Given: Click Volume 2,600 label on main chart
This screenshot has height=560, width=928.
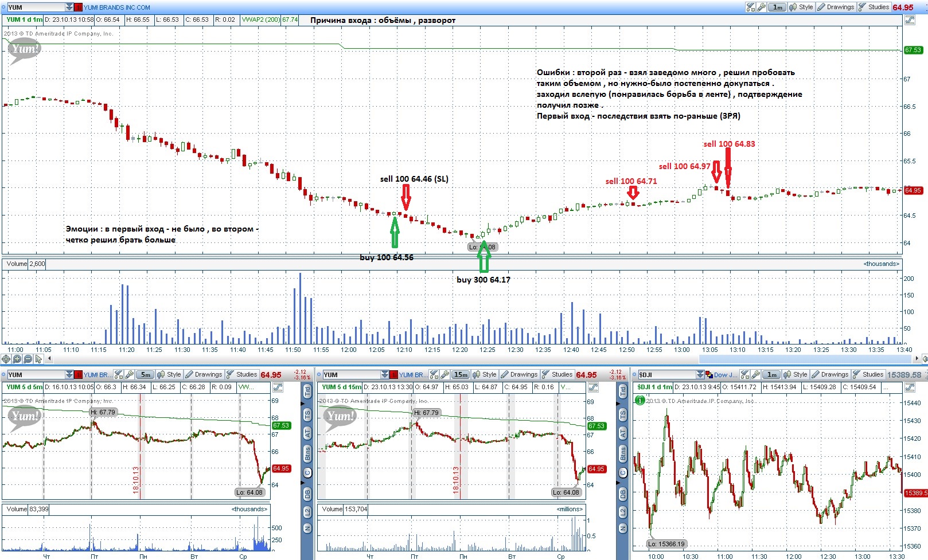Looking at the screenshot, I should coord(25,264).
